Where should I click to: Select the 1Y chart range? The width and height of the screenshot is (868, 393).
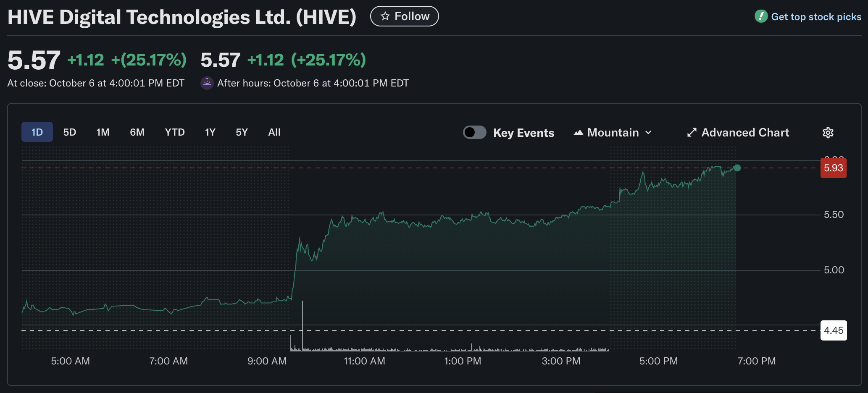[x=210, y=132]
